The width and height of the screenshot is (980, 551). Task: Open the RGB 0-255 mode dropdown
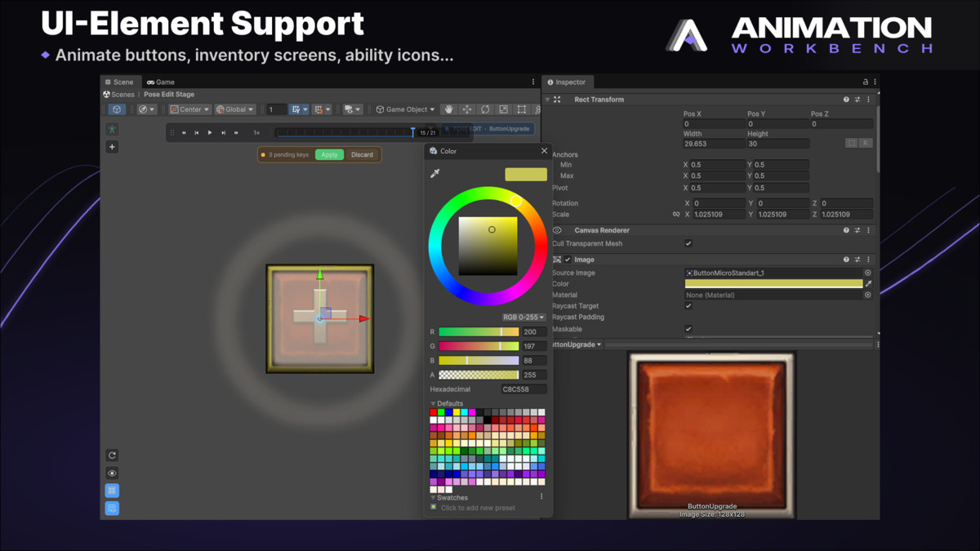[523, 318]
